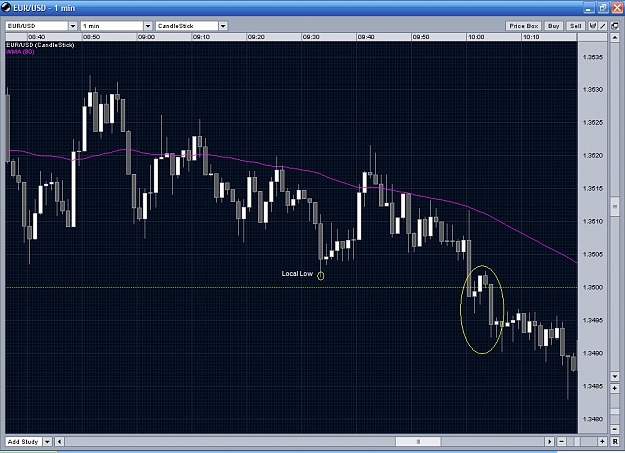This screenshot has height=453, width=625.
Task: Click the horizontal time scrollbar thumb
Action: (418, 441)
